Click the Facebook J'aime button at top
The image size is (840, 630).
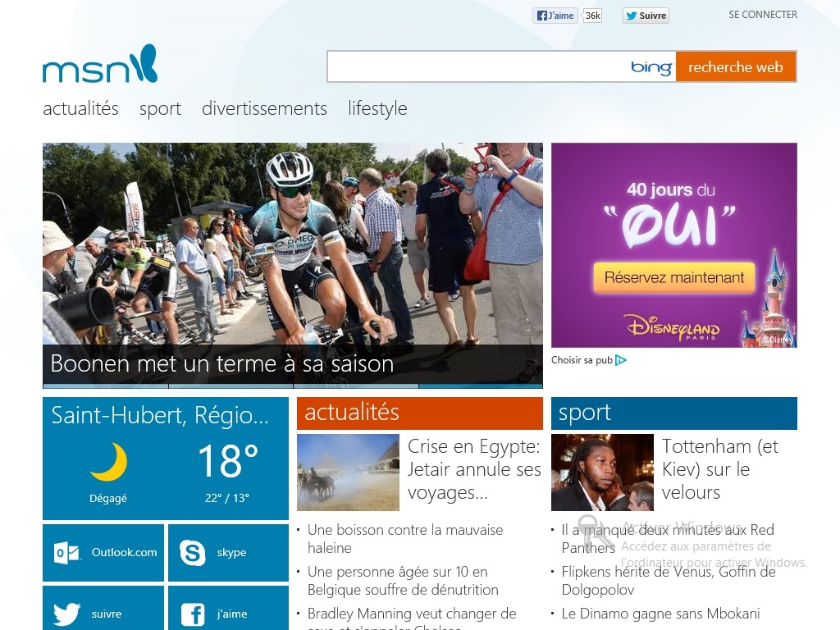pyautogui.click(x=555, y=16)
